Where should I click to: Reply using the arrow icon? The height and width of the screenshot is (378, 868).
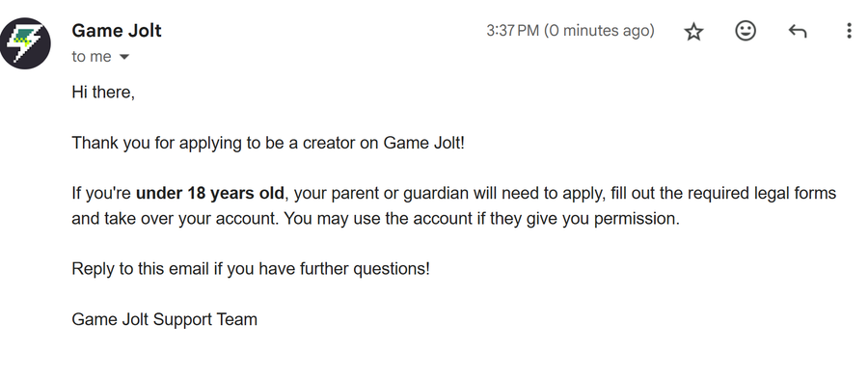click(x=798, y=31)
